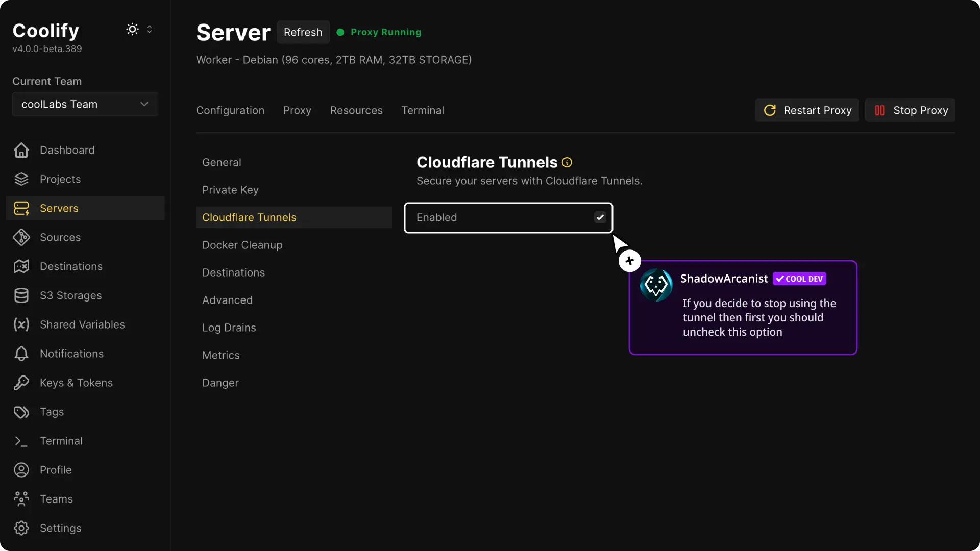Click the Refresh button beside Server
The image size is (980, 551).
pyautogui.click(x=303, y=32)
